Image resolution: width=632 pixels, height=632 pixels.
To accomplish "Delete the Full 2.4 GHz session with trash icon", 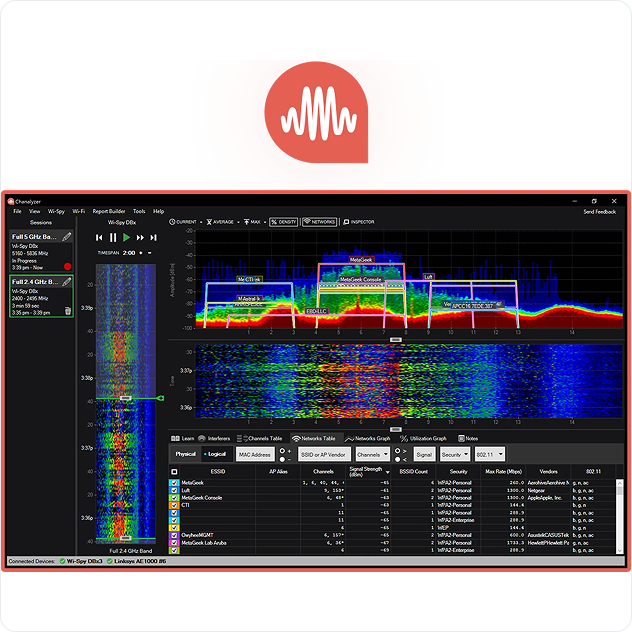I will (67, 311).
